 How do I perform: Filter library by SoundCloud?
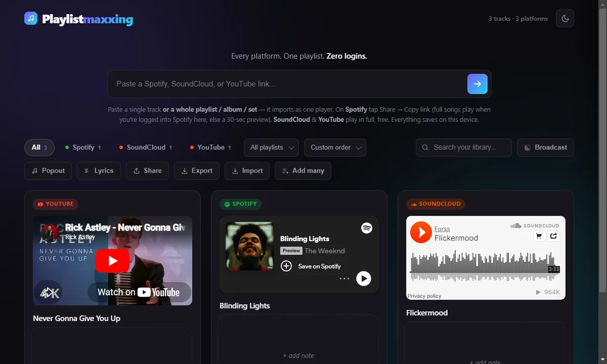pos(146,148)
